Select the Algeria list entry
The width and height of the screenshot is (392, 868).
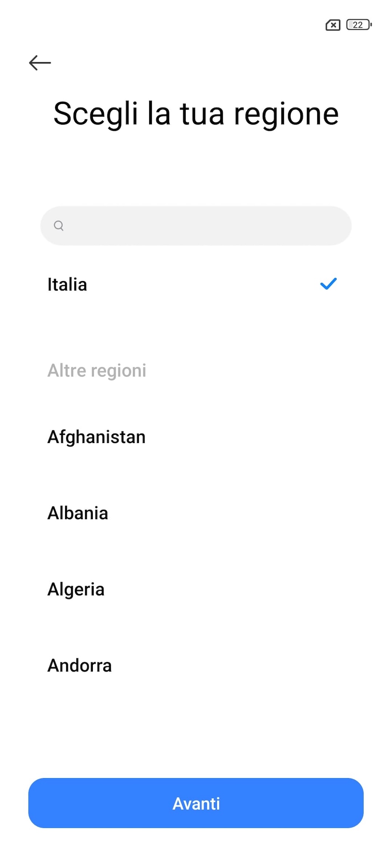click(x=76, y=589)
